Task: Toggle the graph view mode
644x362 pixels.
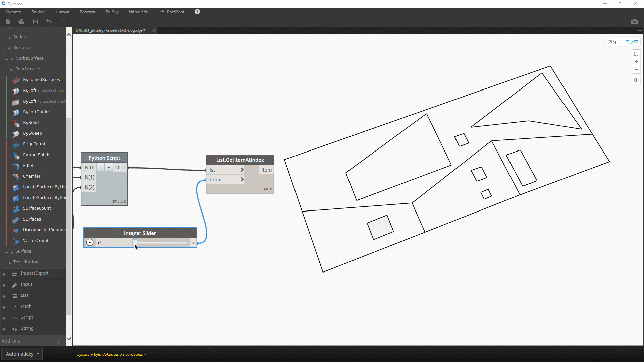Action: [632, 42]
